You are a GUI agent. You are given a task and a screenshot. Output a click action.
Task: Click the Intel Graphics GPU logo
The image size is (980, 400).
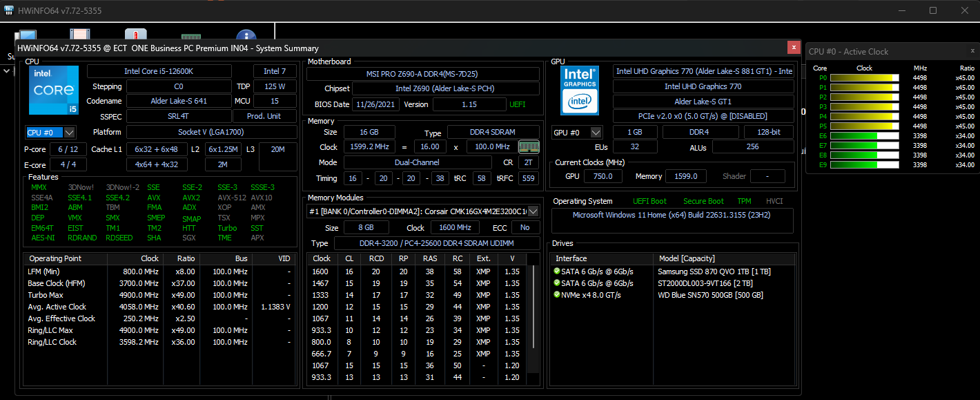(x=580, y=90)
